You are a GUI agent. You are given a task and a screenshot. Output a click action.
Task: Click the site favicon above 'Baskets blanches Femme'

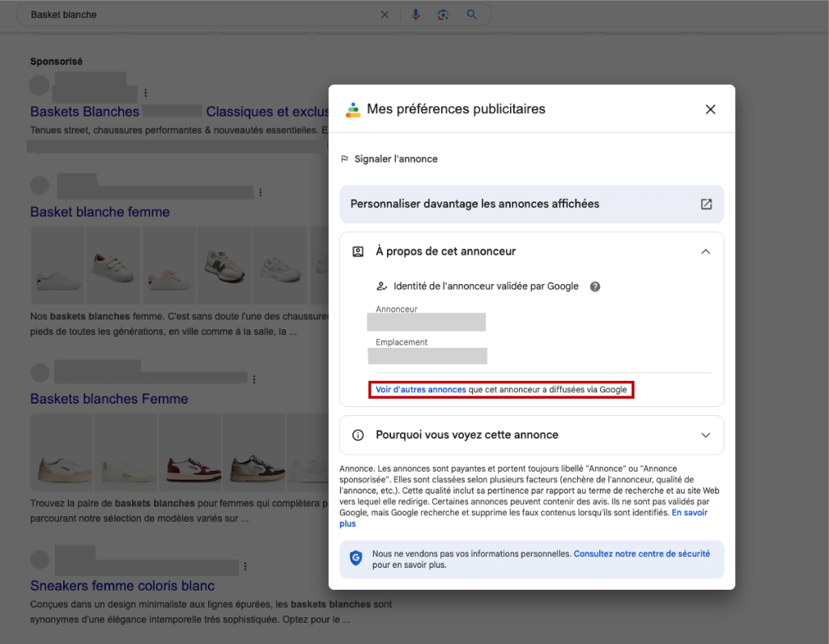click(40, 372)
